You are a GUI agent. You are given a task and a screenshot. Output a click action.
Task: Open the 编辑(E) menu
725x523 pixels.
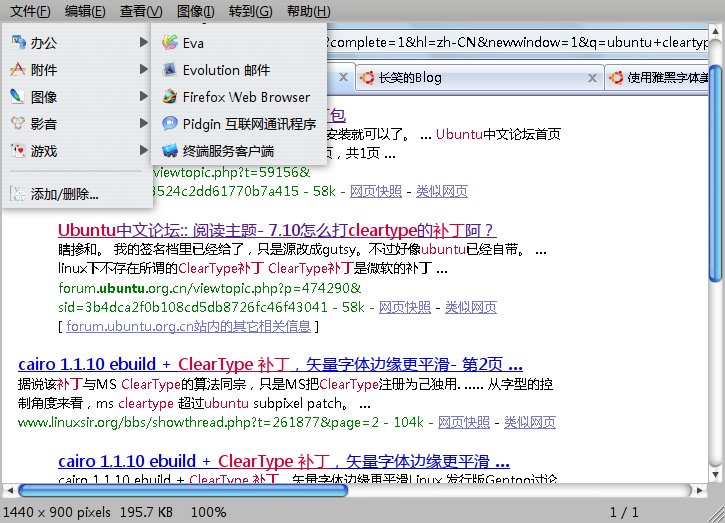pos(85,11)
